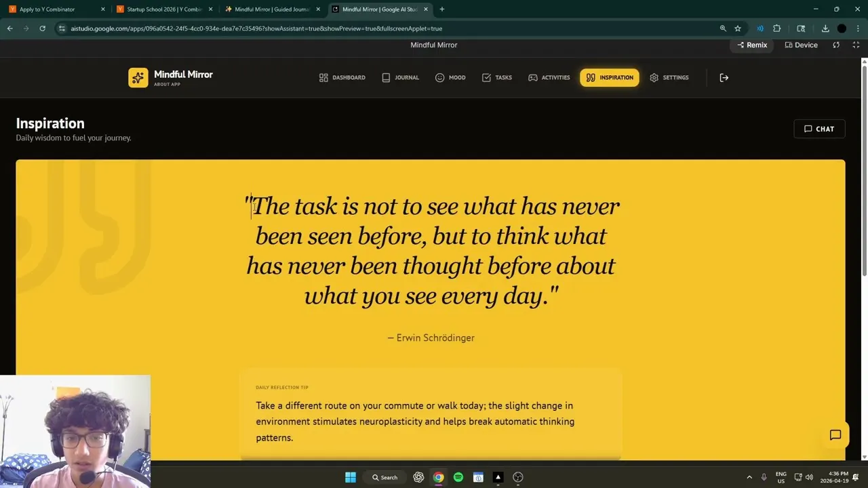Screen dimensions: 868x488
Task: Exit fullscreen applet mode
Action: point(856,45)
